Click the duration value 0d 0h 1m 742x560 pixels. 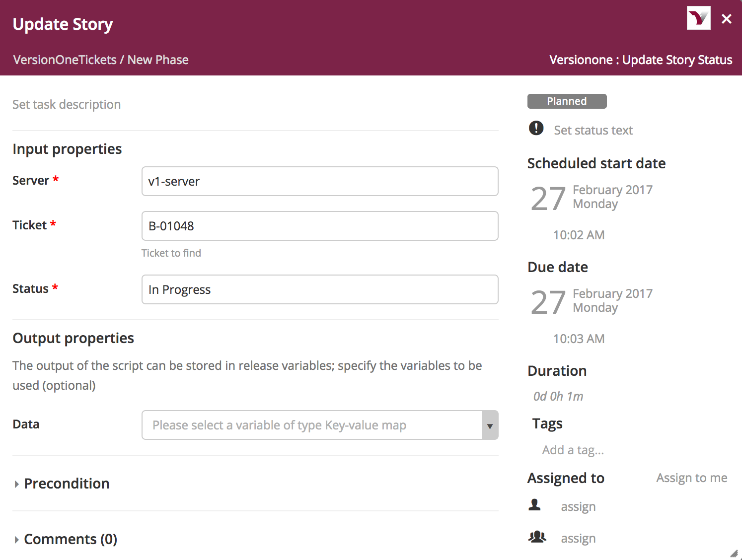pyautogui.click(x=558, y=396)
